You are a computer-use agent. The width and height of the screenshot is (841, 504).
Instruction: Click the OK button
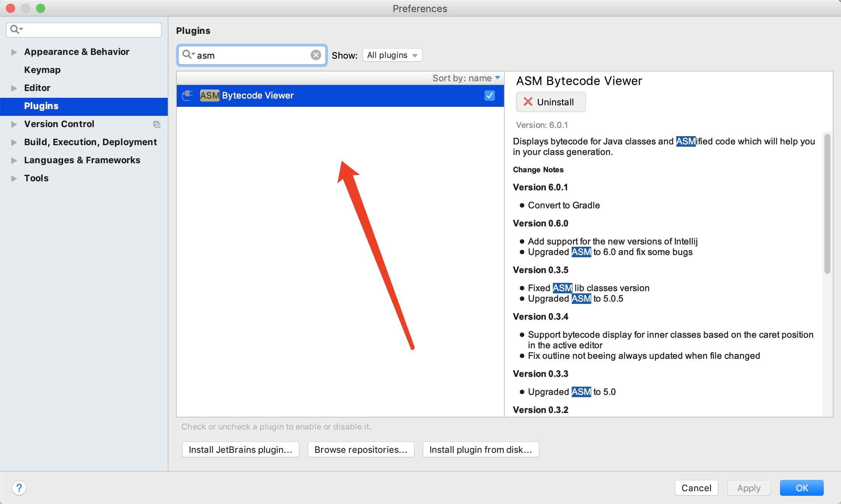[x=802, y=488]
